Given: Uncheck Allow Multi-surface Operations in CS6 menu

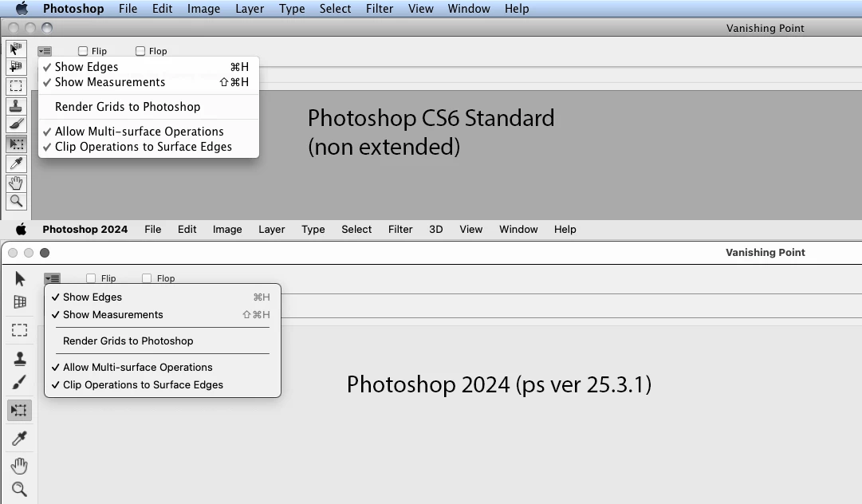Looking at the screenshot, I should 148,132.
